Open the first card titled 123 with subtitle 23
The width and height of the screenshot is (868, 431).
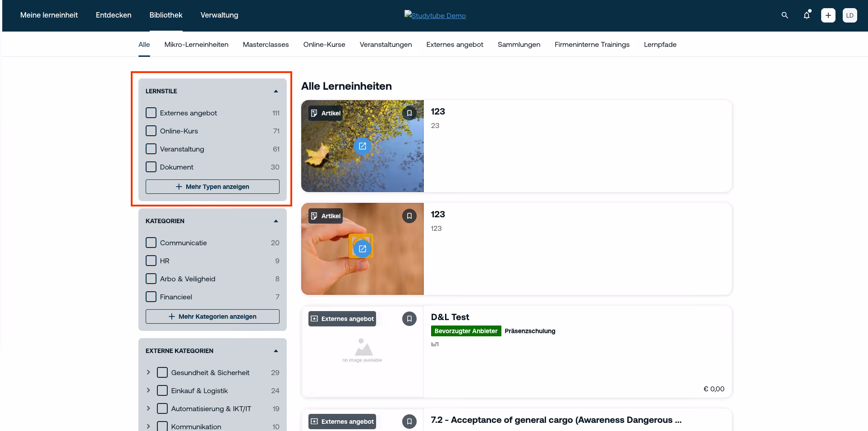pos(438,111)
